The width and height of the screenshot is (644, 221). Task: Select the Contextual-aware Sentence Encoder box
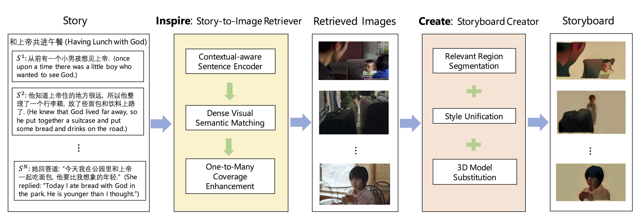pos(230,61)
